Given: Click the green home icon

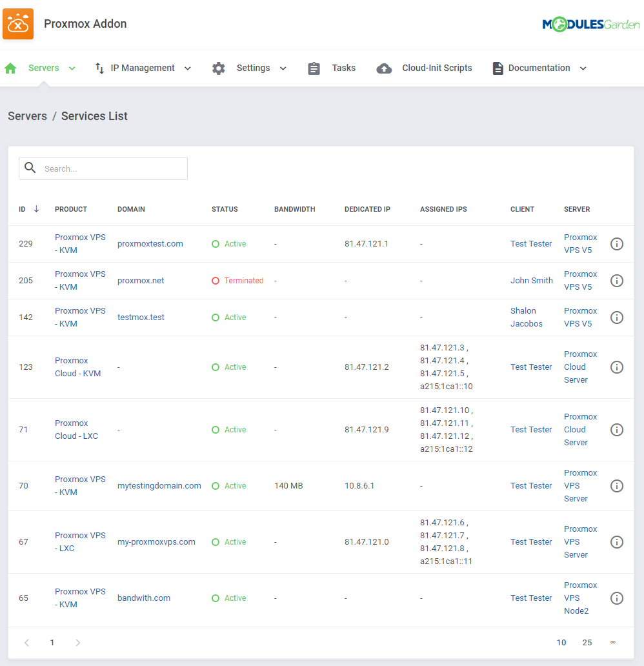Looking at the screenshot, I should [x=10, y=68].
